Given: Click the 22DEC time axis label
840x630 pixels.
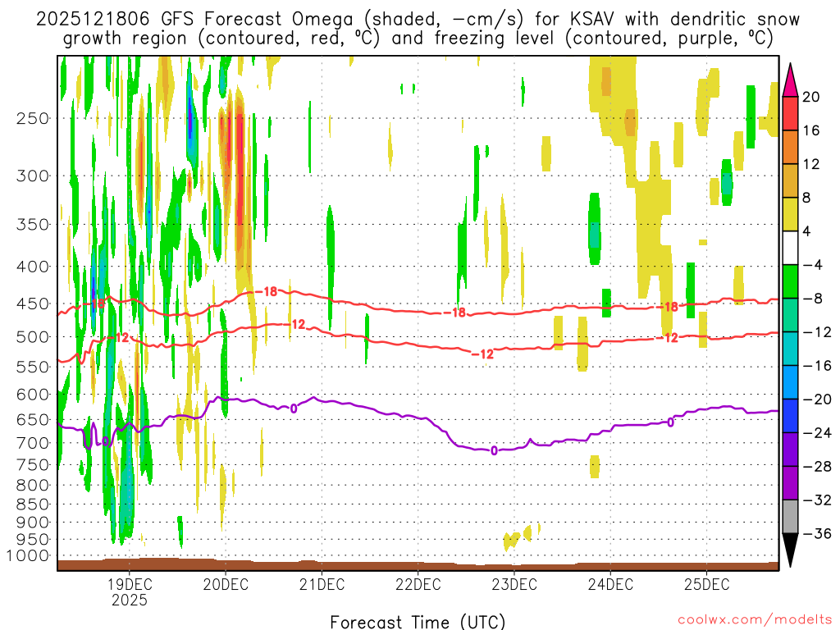Looking at the screenshot, I should click(x=418, y=584).
